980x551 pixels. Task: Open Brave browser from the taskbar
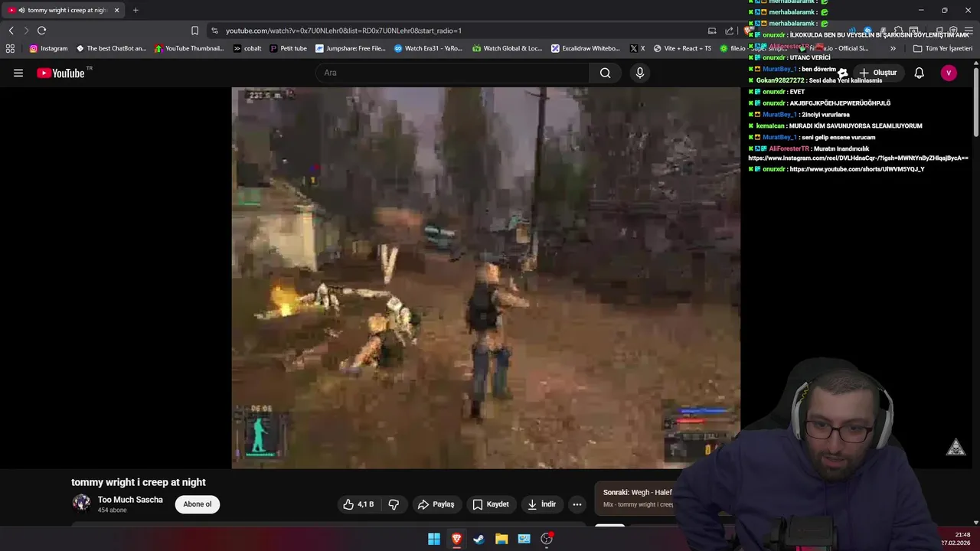tap(456, 539)
